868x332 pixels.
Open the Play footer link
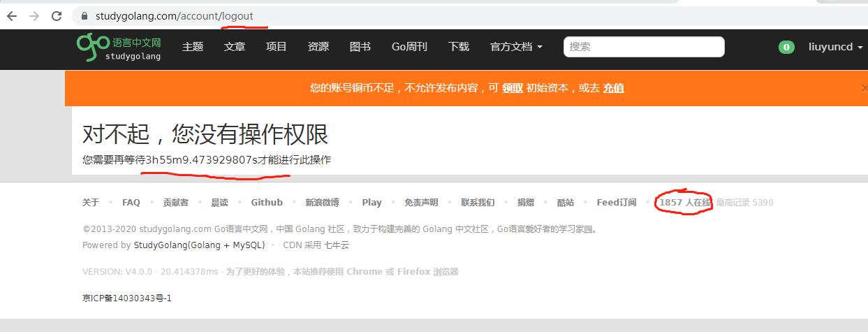click(x=372, y=203)
